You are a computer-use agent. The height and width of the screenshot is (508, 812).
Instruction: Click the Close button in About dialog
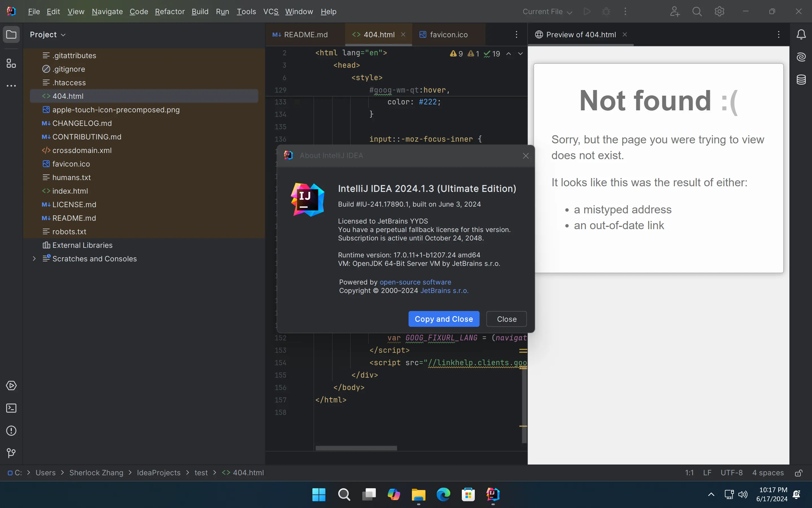506,319
